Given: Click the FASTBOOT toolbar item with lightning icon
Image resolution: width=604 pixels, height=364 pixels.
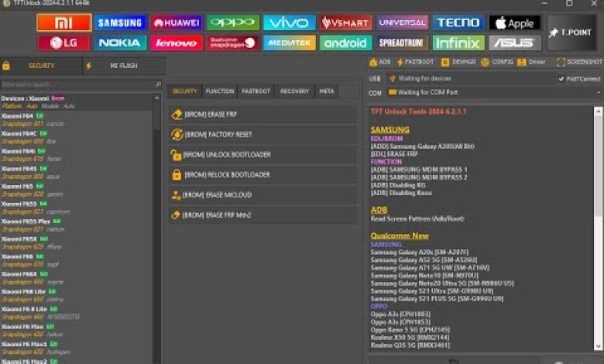Looking at the screenshot, I should coord(415,62).
